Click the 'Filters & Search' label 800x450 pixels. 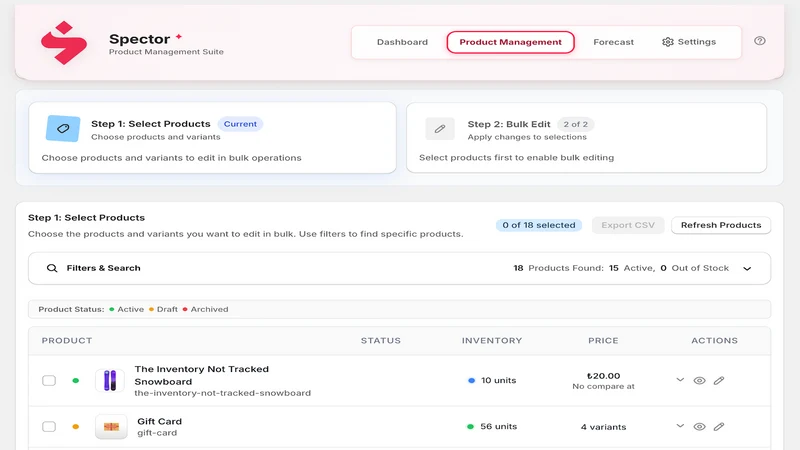pyautogui.click(x=104, y=268)
